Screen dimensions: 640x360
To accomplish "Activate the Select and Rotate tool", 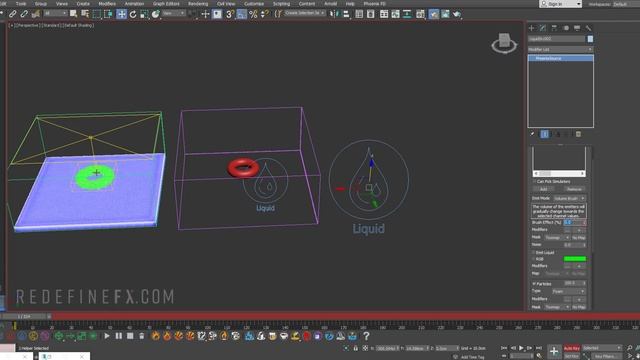I will pos(133,14).
